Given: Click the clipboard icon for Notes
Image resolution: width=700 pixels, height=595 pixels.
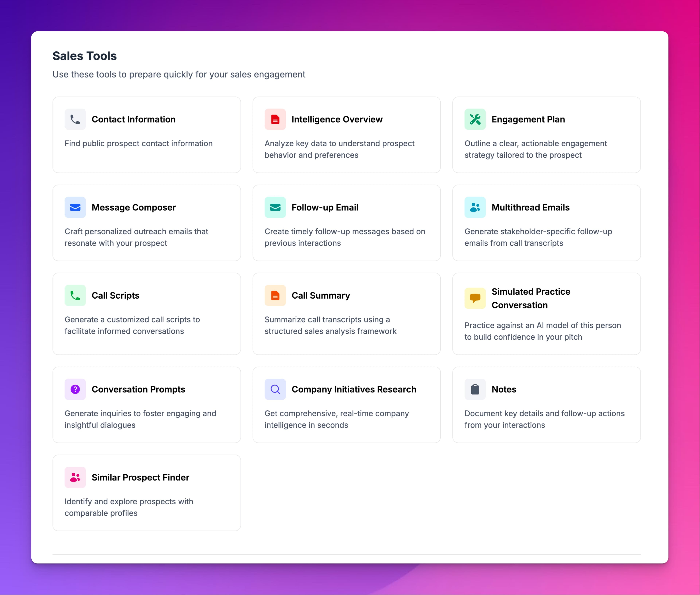Looking at the screenshot, I should (x=475, y=389).
